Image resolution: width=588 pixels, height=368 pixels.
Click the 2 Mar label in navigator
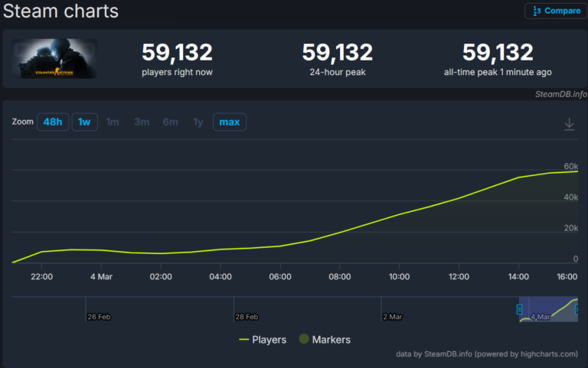click(x=393, y=317)
